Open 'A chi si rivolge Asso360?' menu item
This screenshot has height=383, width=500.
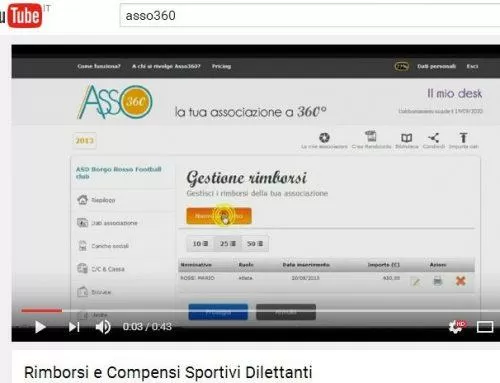click(x=166, y=66)
